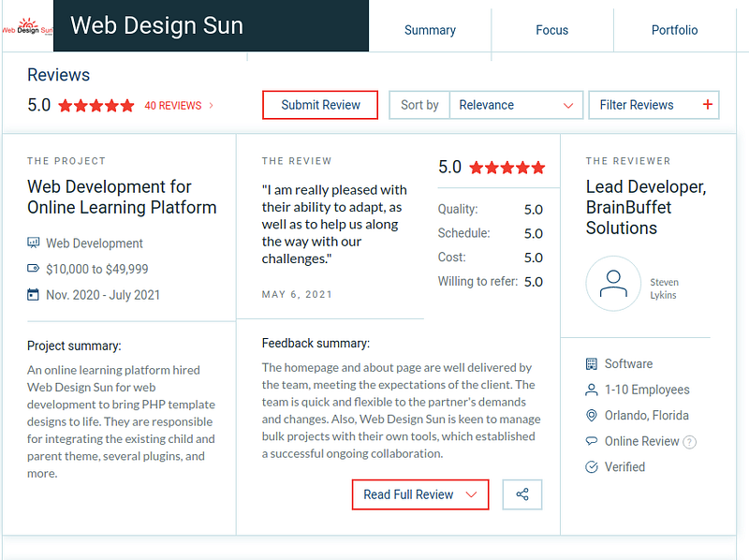This screenshot has width=749, height=560.
Task: Click the Online Review help question icon
Action: click(690, 442)
